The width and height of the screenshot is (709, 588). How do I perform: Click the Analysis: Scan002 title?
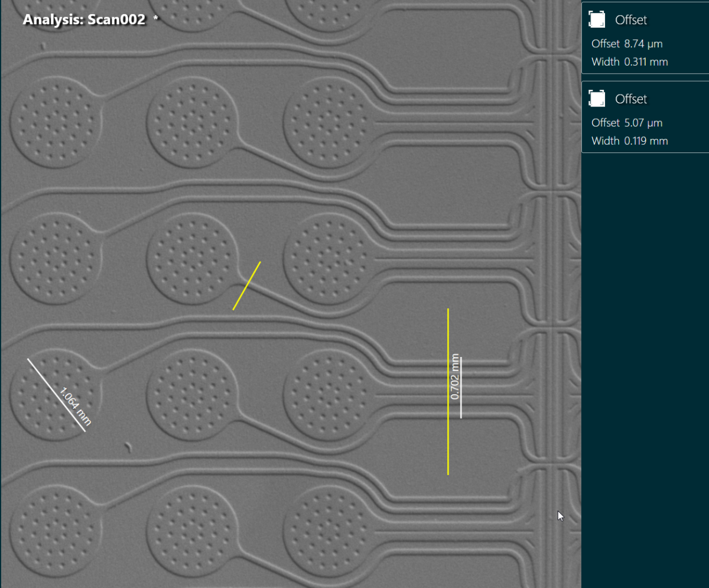pyautogui.click(x=84, y=20)
